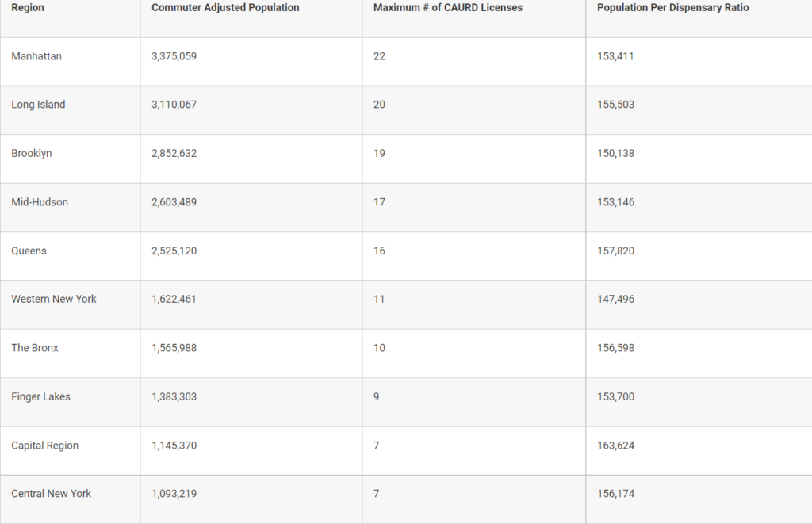This screenshot has height=524, width=812.
Task: Click the Capital Region row label
Action: coord(45,446)
